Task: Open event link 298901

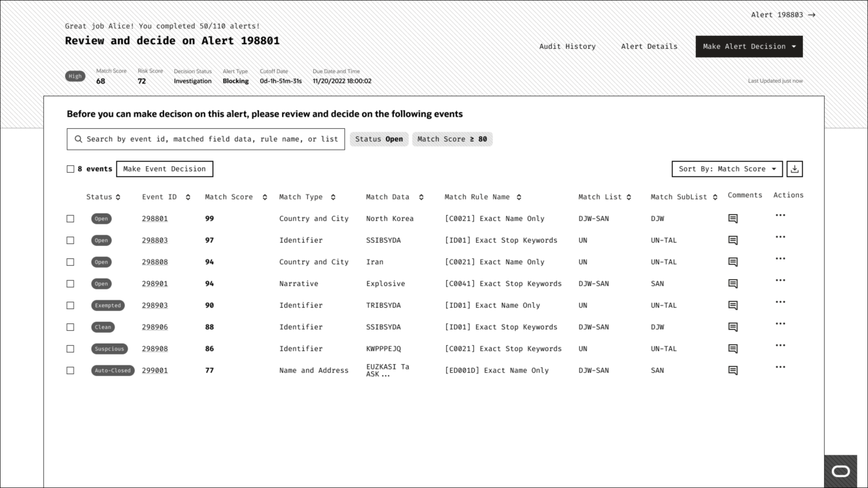Action: coord(155,284)
